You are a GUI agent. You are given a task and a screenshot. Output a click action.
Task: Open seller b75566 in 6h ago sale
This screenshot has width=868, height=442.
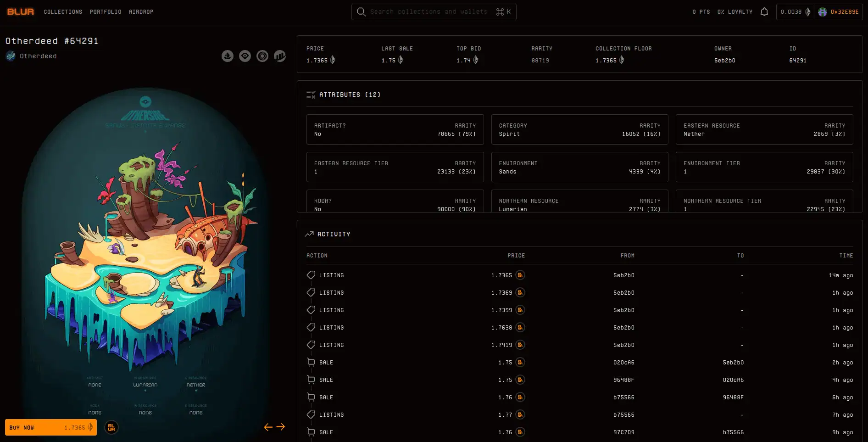coord(624,397)
